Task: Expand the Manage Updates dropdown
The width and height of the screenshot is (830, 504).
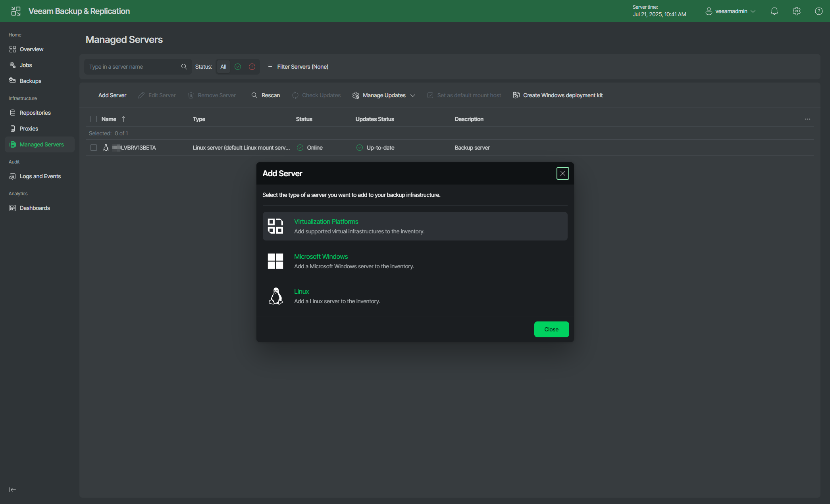Action: [x=384, y=95]
